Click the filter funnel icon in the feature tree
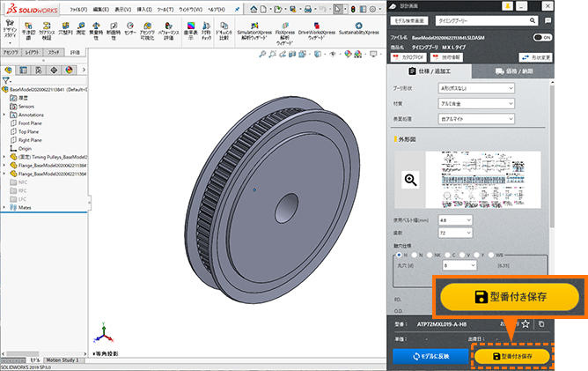588x371 pixels. point(6,80)
